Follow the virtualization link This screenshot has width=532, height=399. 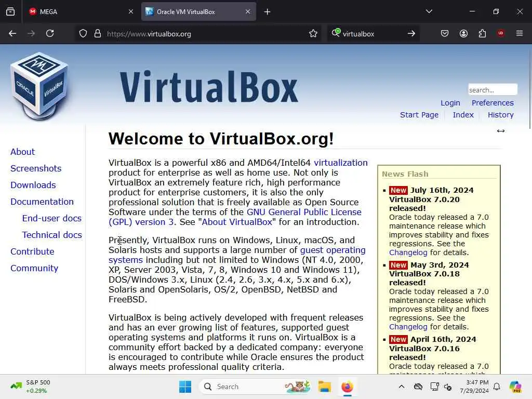point(341,163)
